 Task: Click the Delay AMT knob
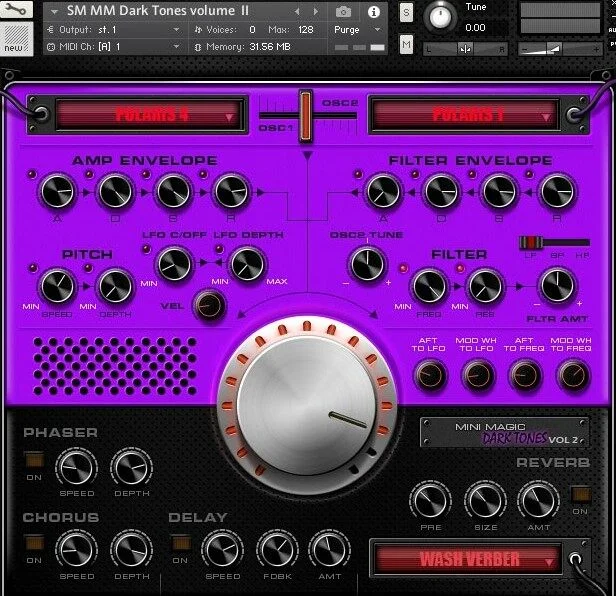329,550
